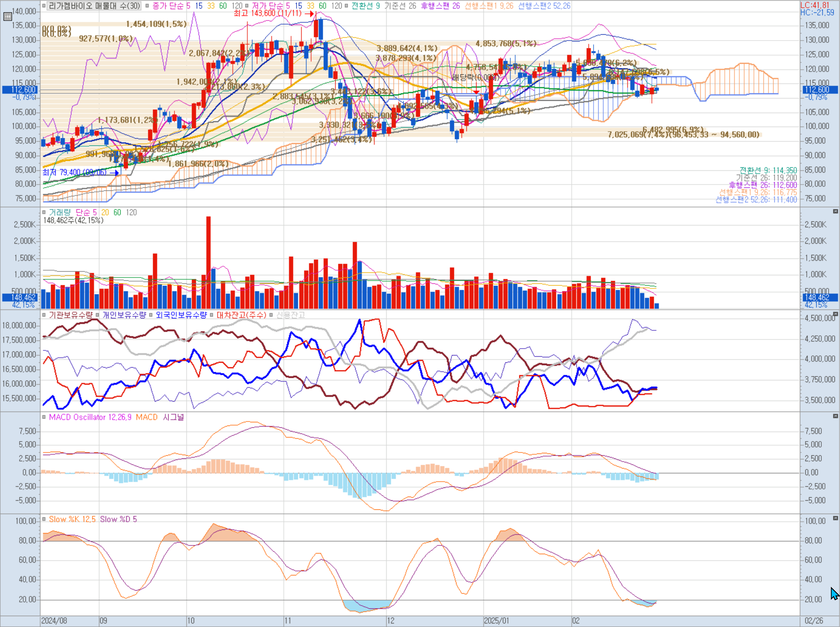The image size is (840, 627).
Task: Select the 리가켐바이오 매물대 수(30) label
Action: 94,6
